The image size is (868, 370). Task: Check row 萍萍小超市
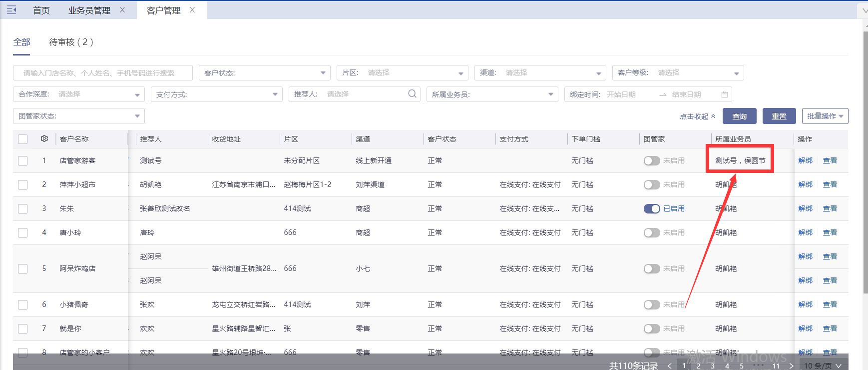coord(22,184)
